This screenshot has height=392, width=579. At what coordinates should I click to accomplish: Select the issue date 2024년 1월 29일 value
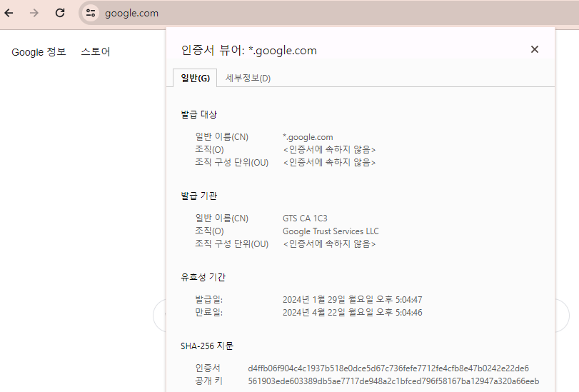tap(353, 300)
